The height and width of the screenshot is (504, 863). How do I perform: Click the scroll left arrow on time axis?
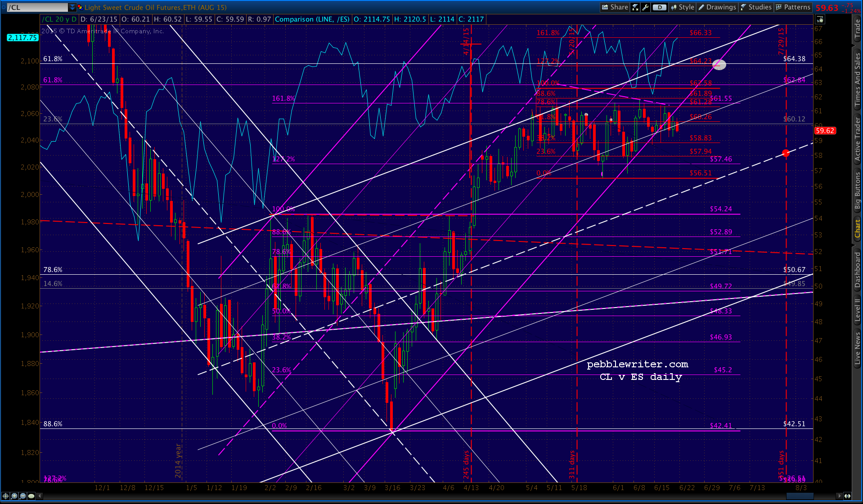coord(40,496)
